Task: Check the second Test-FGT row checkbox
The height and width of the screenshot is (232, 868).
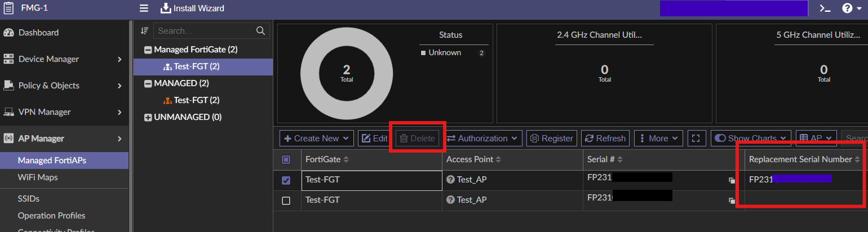Action: pos(286,200)
